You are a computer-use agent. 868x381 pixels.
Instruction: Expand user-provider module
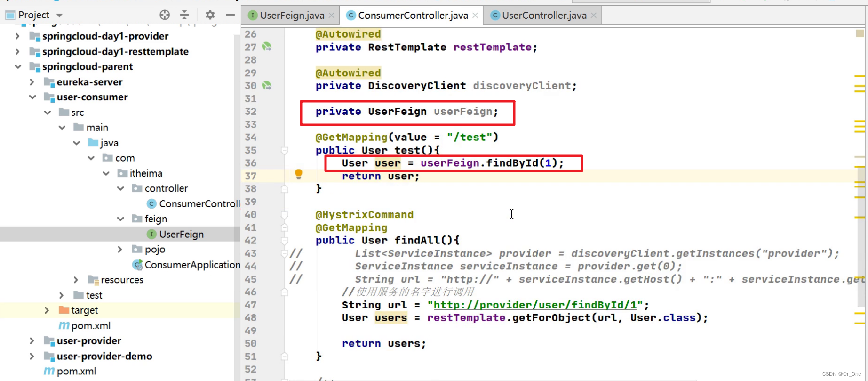click(x=32, y=340)
